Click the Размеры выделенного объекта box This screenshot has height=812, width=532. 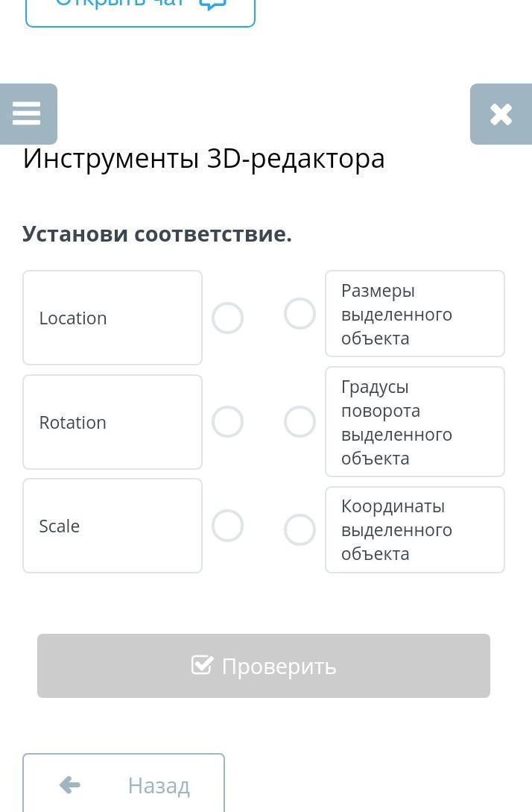(x=414, y=313)
